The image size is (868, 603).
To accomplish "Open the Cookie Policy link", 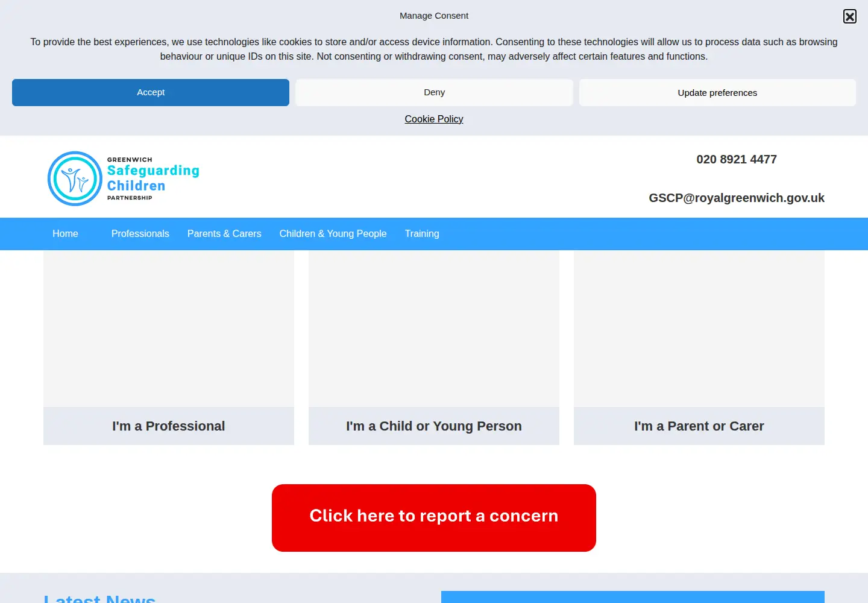I will 434,119.
